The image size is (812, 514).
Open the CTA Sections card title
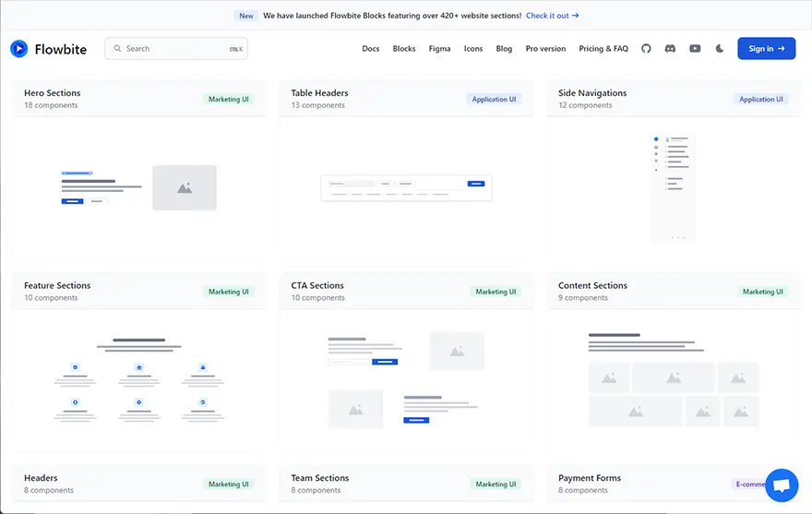(x=317, y=285)
